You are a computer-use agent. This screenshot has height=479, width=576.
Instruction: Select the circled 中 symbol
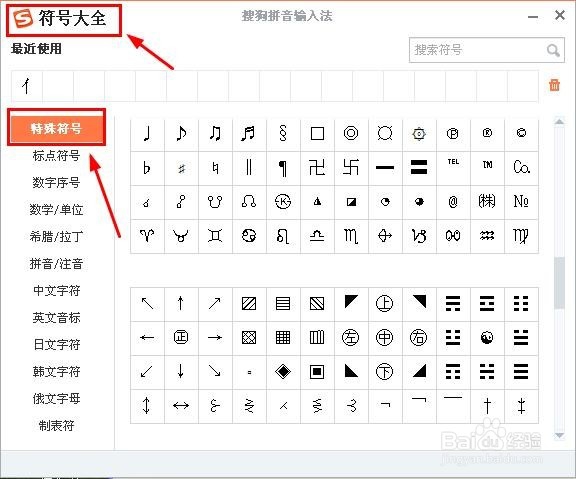click(x=385, y=338)
